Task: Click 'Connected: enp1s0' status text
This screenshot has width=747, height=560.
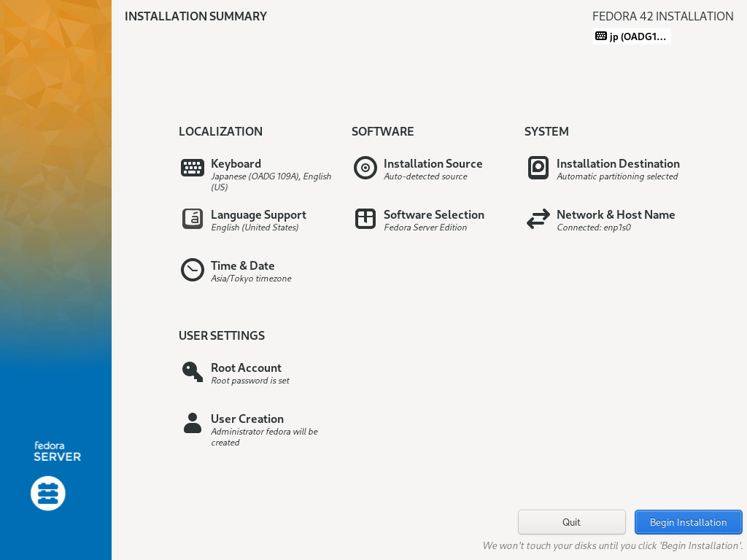Action: click(594, 227)
